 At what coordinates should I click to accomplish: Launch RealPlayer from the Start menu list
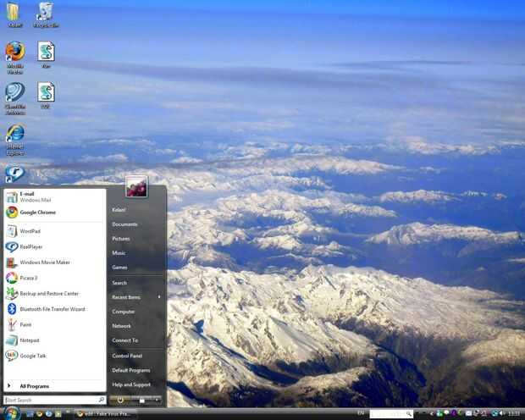point(54,247)
